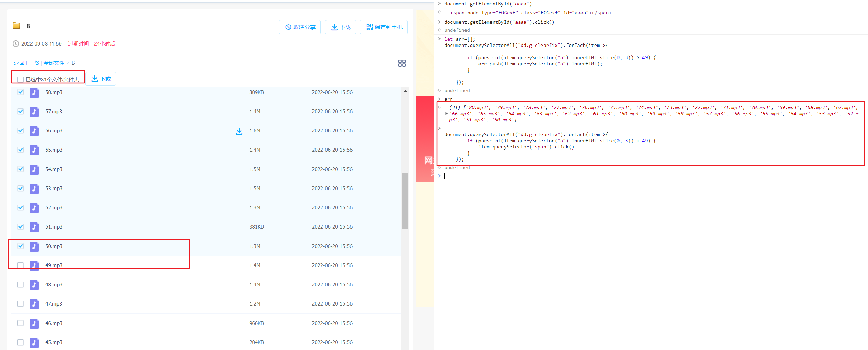Click the 2022-09-08 11:59 timestamp

(41, 44)
